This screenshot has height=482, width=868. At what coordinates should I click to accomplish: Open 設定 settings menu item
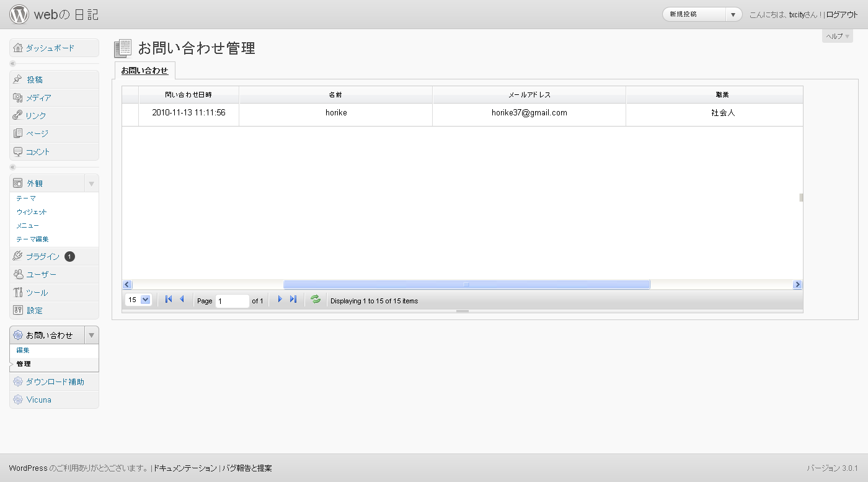[x=35, y=310]
